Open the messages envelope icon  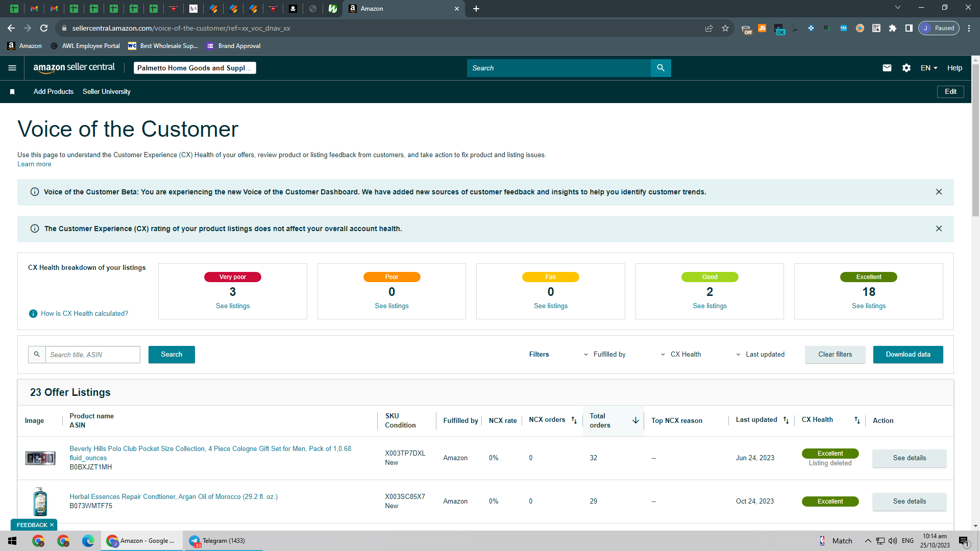[x=887, y=68]
